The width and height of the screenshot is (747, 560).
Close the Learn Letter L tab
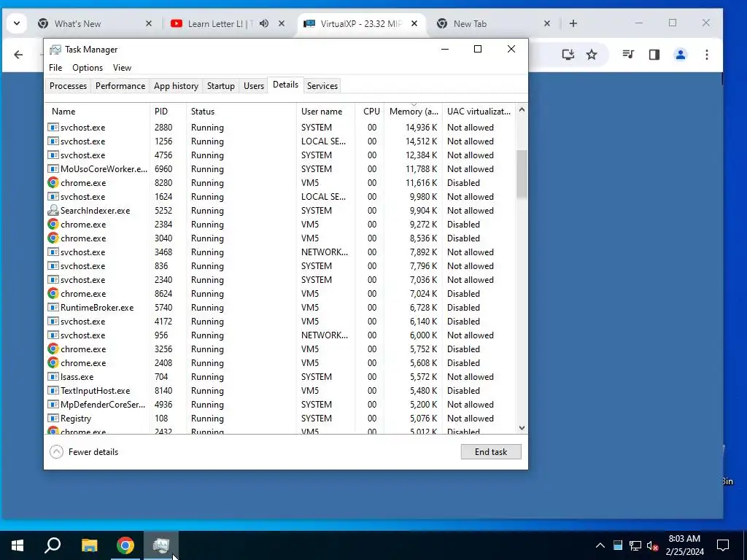point(282,23)
